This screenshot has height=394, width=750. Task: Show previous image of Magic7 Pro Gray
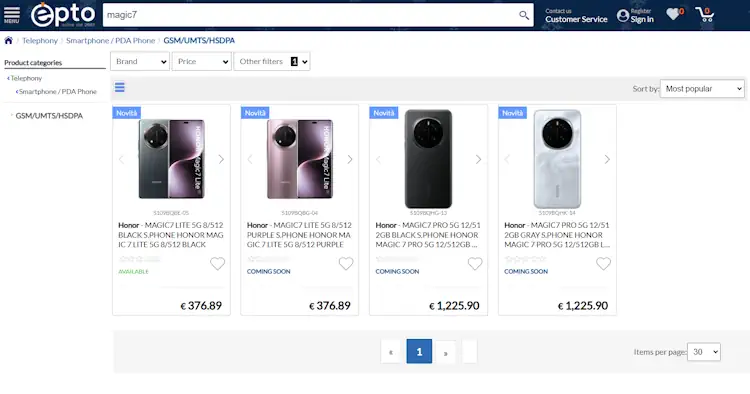tap(507, 159)
